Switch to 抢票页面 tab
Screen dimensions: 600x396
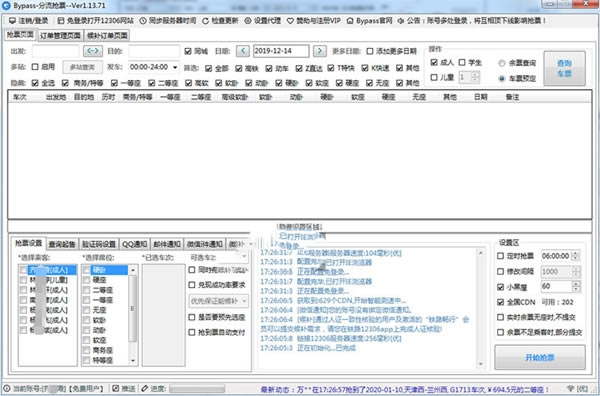[20, 34]
